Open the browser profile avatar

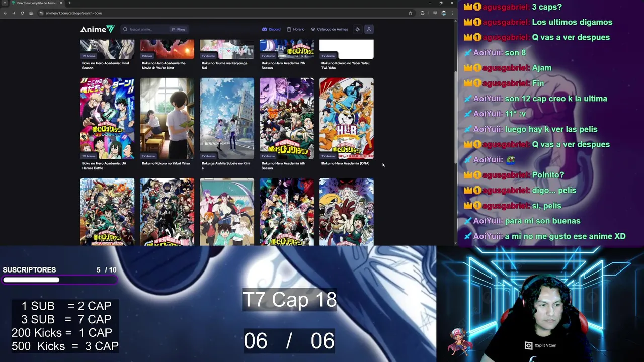[x=443, y=13]
